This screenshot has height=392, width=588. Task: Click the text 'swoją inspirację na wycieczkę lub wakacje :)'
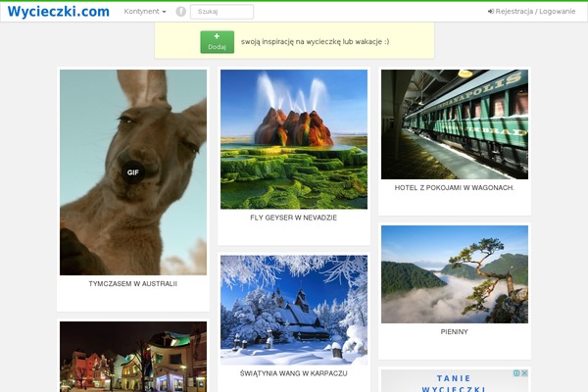[x=315, y=41]
